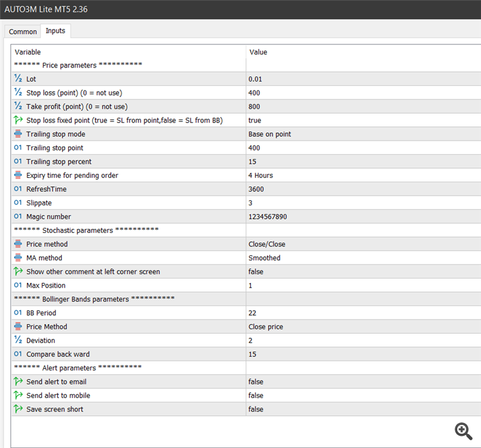Click the Value column header
The width and height of the screenshot is (481, 448).
(258, 52)
